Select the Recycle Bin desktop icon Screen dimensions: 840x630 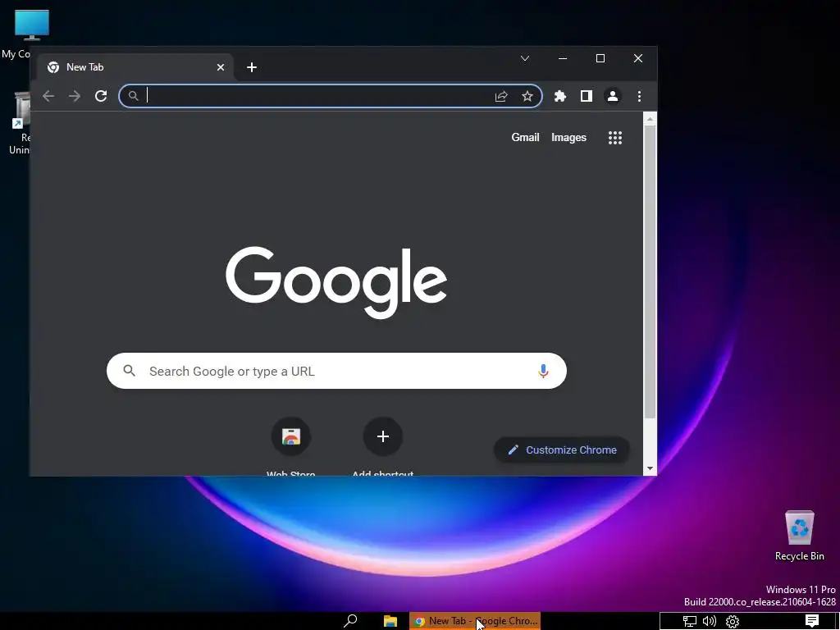(x=799, y=536)
